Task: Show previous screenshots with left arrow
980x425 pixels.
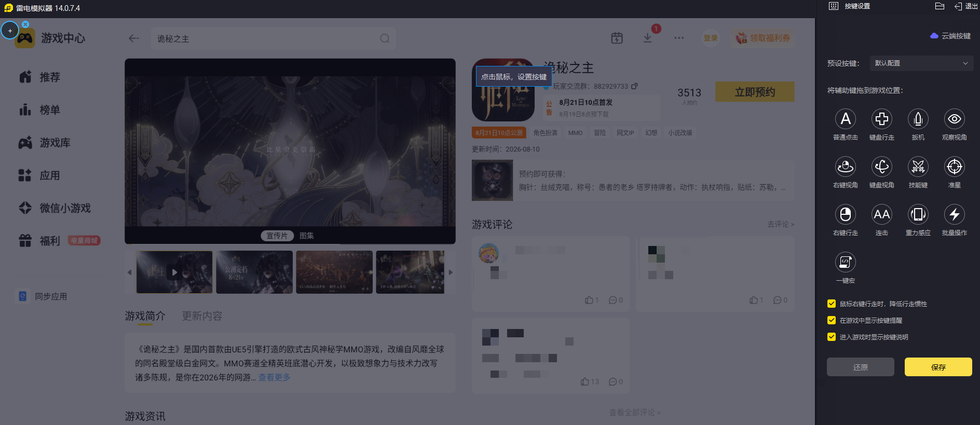Action: point(130,272)
